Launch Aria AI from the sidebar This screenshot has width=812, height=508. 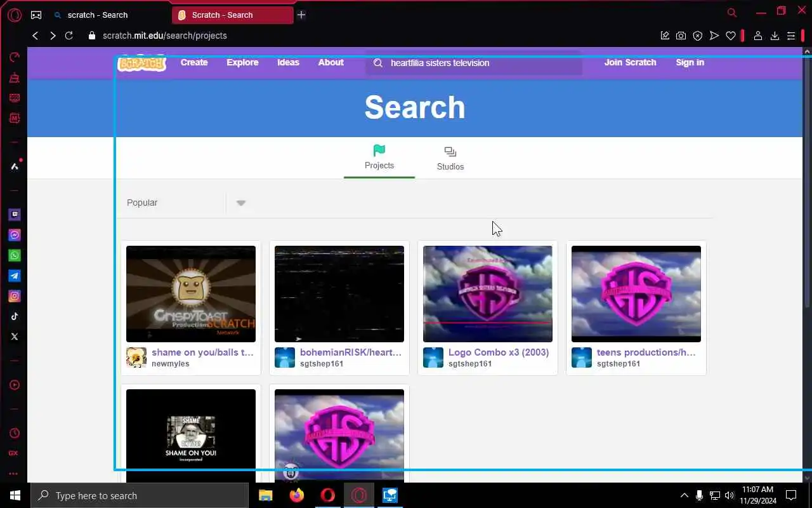[x=14, y=166]
